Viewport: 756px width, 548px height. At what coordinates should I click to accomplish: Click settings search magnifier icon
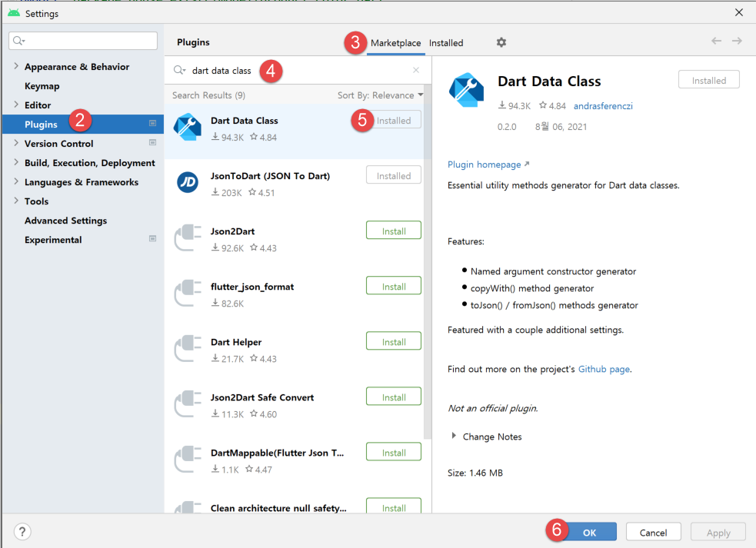point(18,41)
